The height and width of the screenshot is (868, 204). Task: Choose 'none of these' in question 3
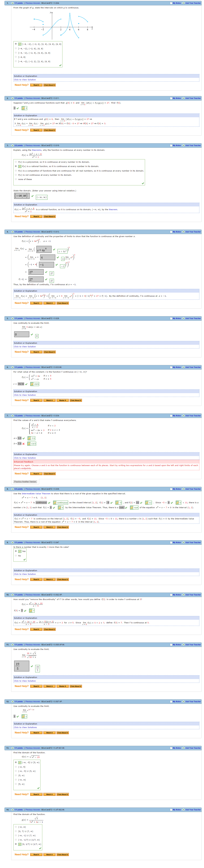(16, 179)
